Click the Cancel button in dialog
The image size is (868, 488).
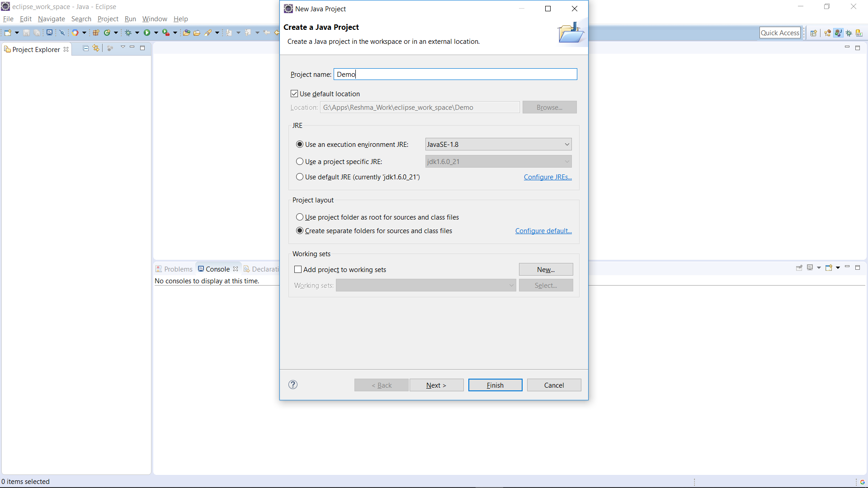554,385
